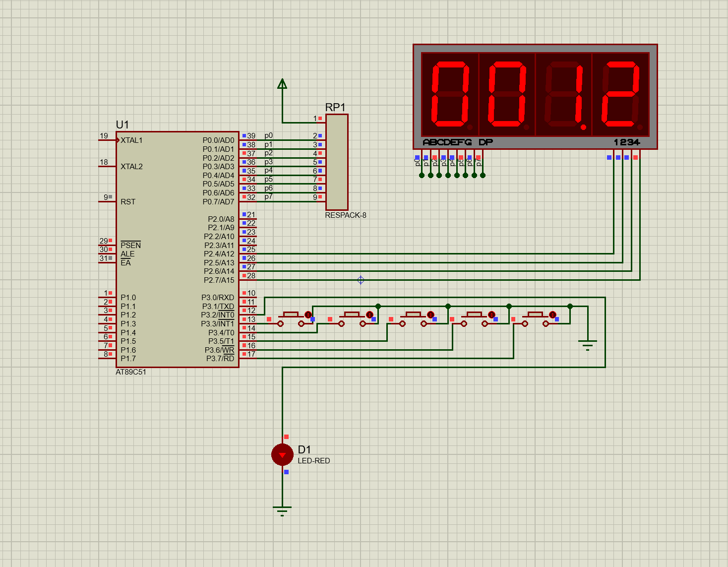Click the P3.1/TXD pin label

(x=218, y=307)
